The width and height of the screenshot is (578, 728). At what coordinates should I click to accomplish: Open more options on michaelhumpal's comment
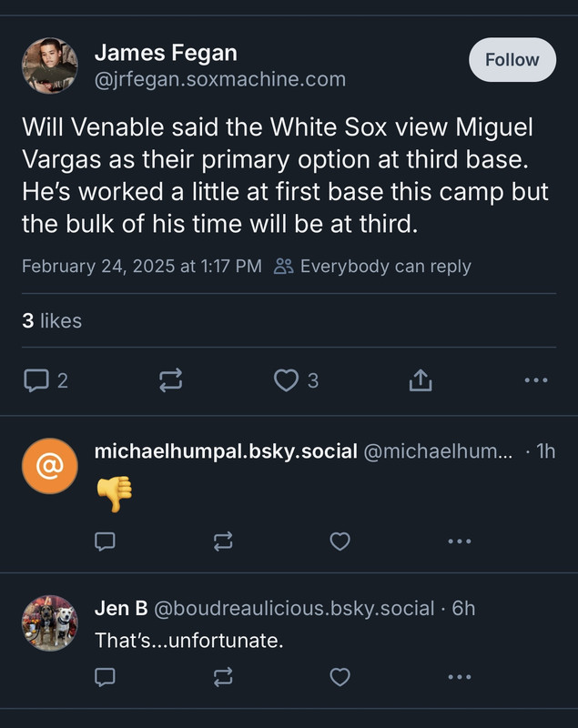[460, 541]
